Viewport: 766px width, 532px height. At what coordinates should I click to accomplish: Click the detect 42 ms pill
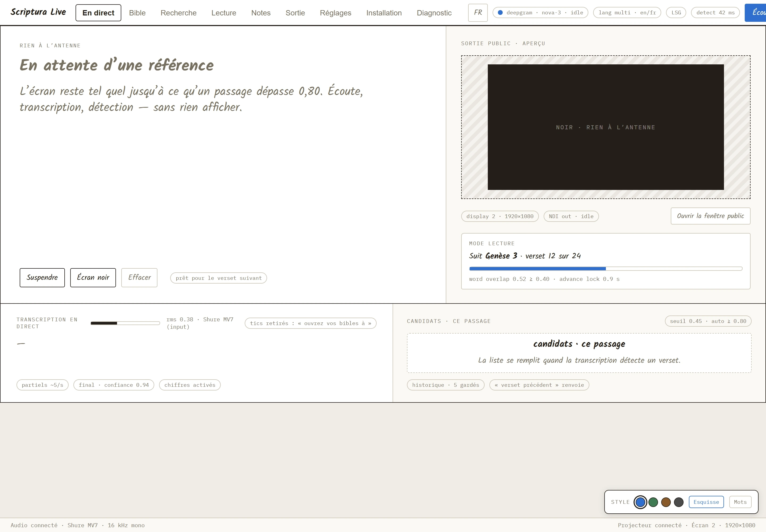point(715,13)
